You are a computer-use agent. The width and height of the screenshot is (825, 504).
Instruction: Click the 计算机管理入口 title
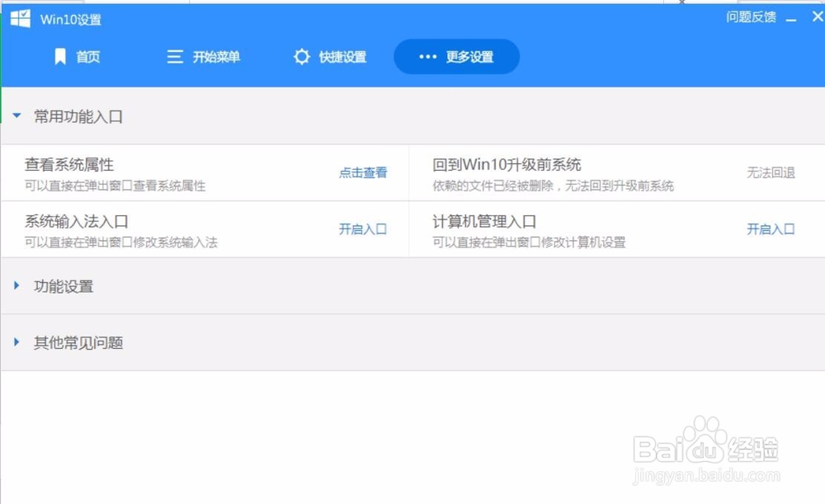pyautogui.click(x=484, y=222)
